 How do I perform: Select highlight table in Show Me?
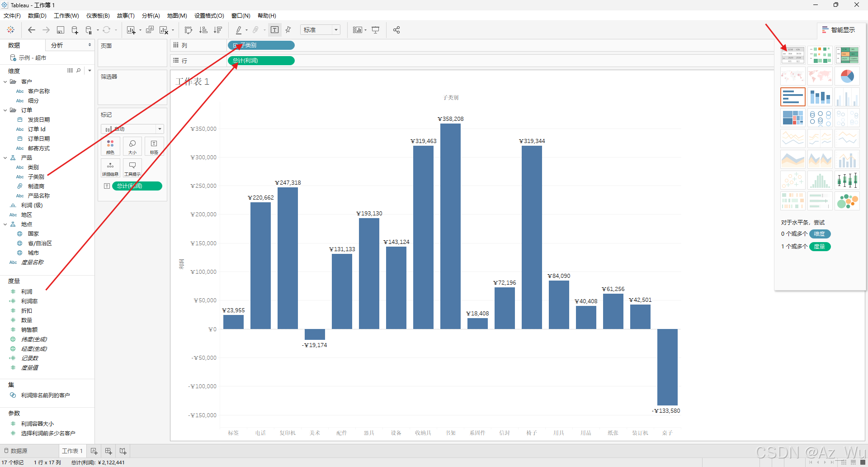pyautogui.click(x=847, y=55)
